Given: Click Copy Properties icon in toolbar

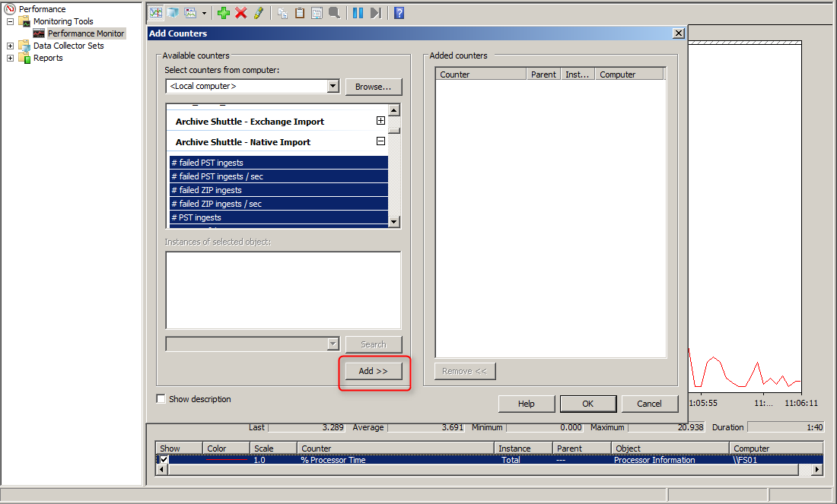Looking at the screenshot, I should click(282, 13).
